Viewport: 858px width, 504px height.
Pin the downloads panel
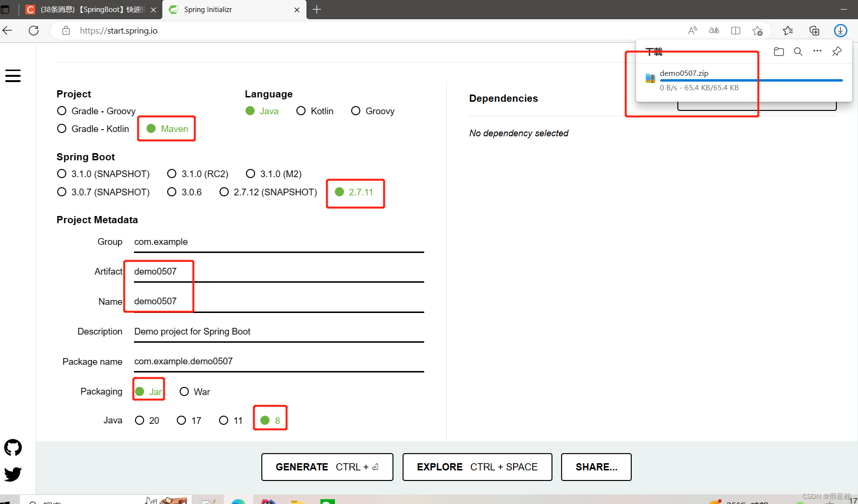(837, 51)
